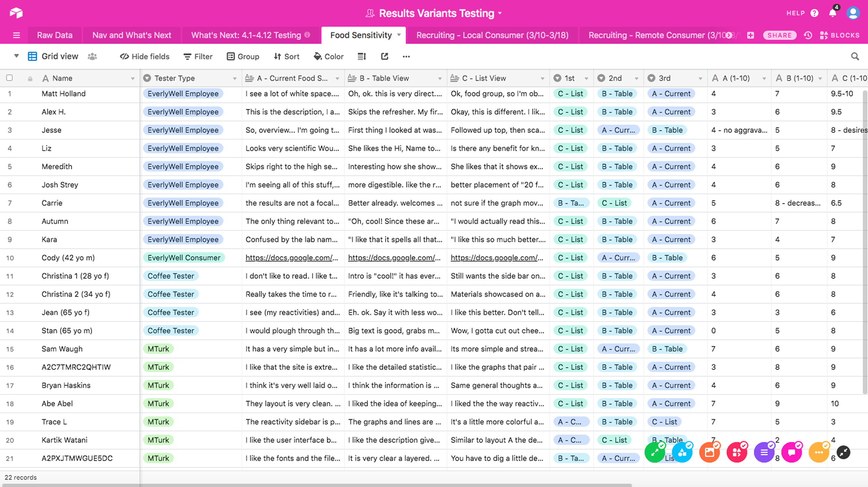Open the more options ellipsis toolbar icon
Viewport: 868px width, 487px height.
[406, 56]
